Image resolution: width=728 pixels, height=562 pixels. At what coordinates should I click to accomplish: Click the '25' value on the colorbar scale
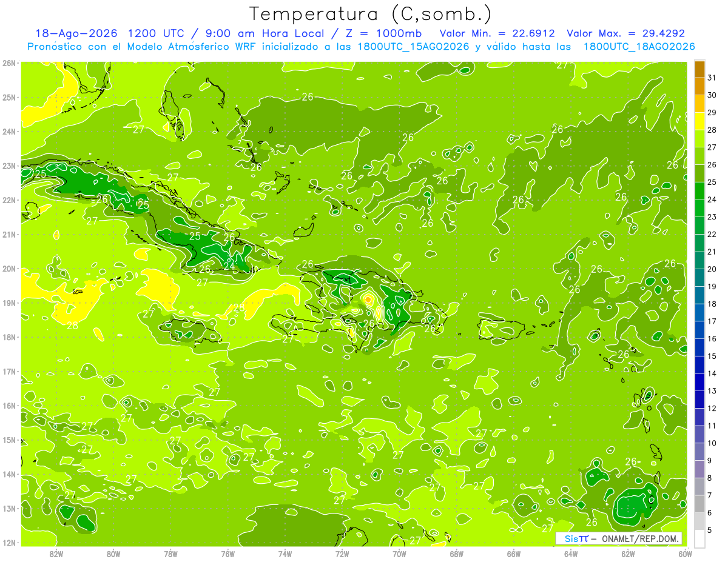(x=712, y=182)
